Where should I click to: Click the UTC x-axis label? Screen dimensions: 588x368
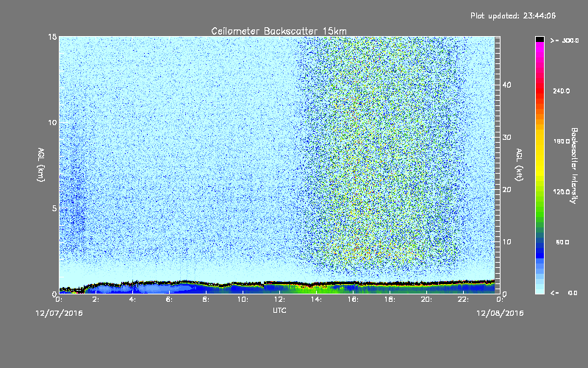point(279,310)
